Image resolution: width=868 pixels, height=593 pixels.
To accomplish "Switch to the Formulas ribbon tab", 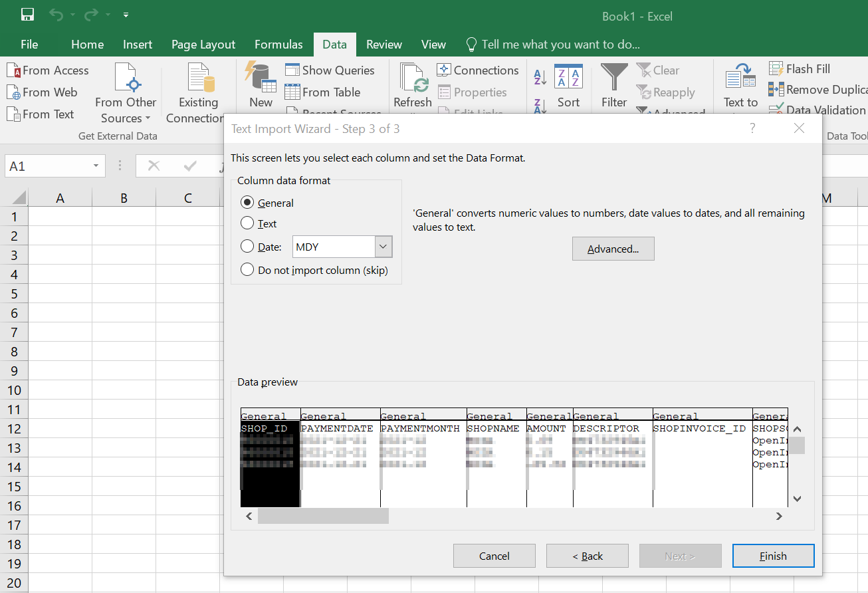I will point(278,45).
